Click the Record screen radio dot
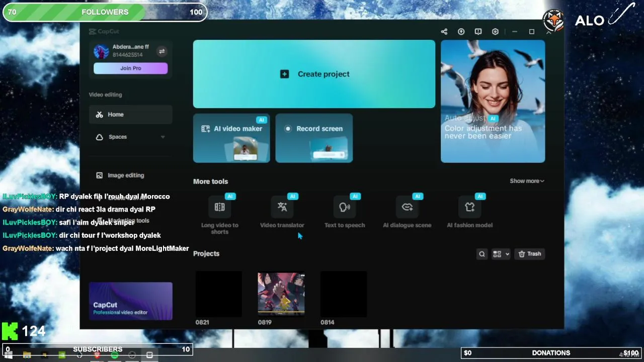This screenshot has height=362, width=644. (288, 129)
